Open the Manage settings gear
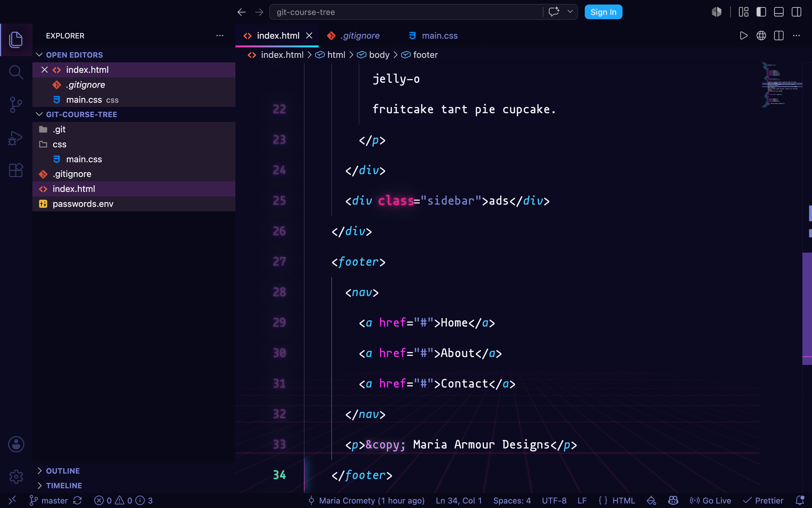The image size is (812, 508). coord(16,476)
